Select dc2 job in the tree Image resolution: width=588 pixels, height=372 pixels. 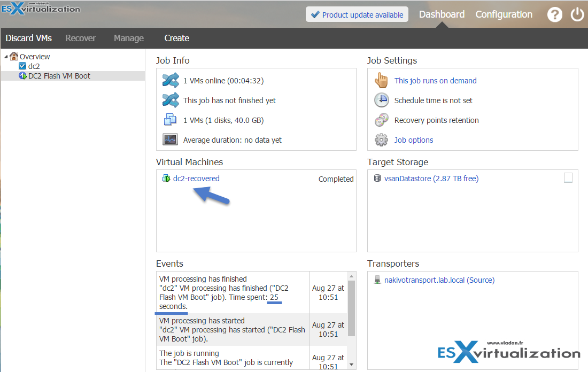[x=34, y=66]
